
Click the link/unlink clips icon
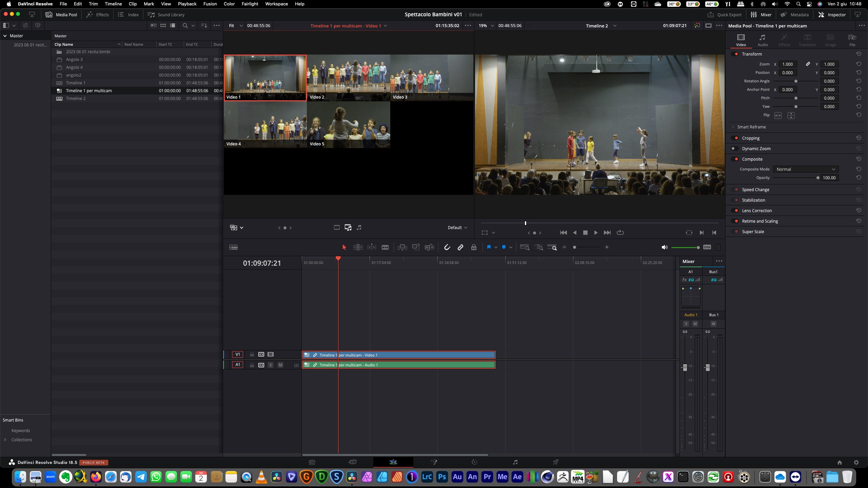click(460, 247)
